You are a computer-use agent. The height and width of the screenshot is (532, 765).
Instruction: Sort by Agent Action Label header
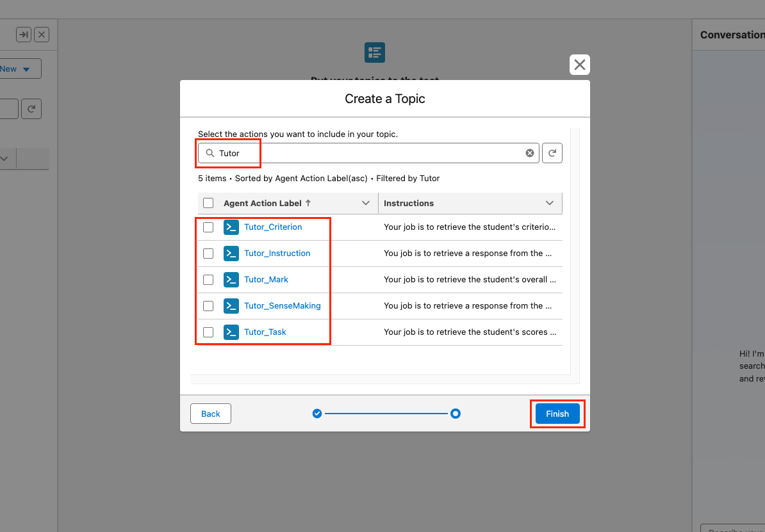[x=263, y=203]
